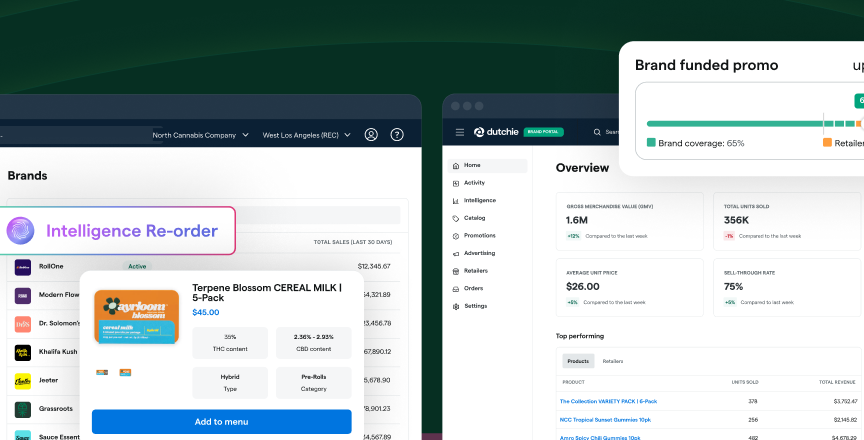This screenshot has width=864, height=440.
Task: Switch to the Products tab
Action: click(x=578, y=361)
